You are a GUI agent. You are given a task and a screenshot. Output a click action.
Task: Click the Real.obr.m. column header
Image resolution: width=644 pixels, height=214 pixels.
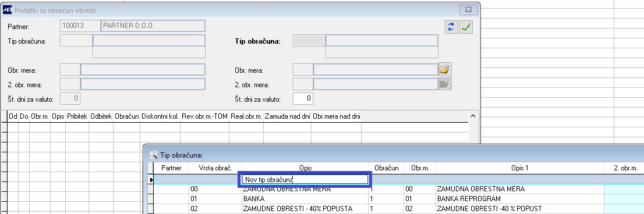[x=246, y=116]
